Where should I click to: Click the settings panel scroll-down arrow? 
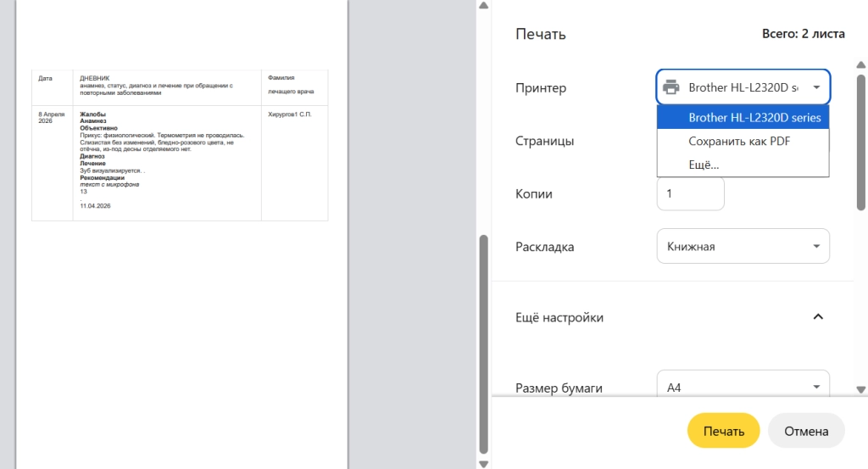pyautogui.click(x=861, y=389)
